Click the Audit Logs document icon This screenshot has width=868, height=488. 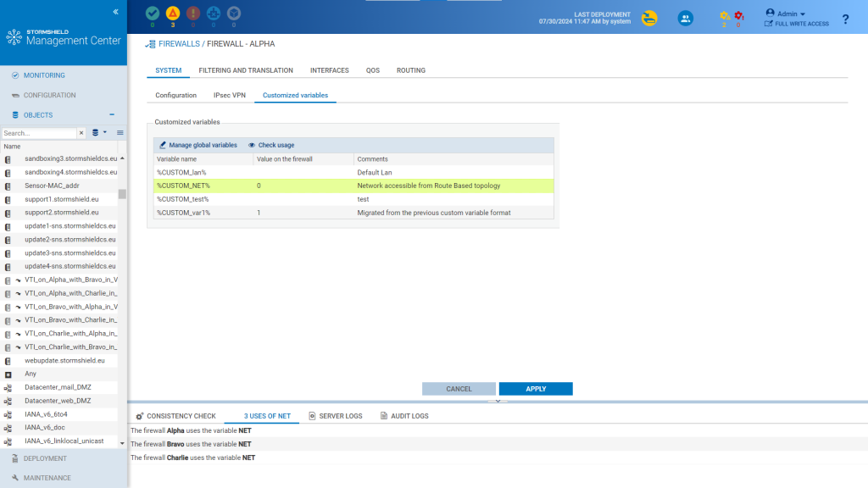[x=384, y=416]
